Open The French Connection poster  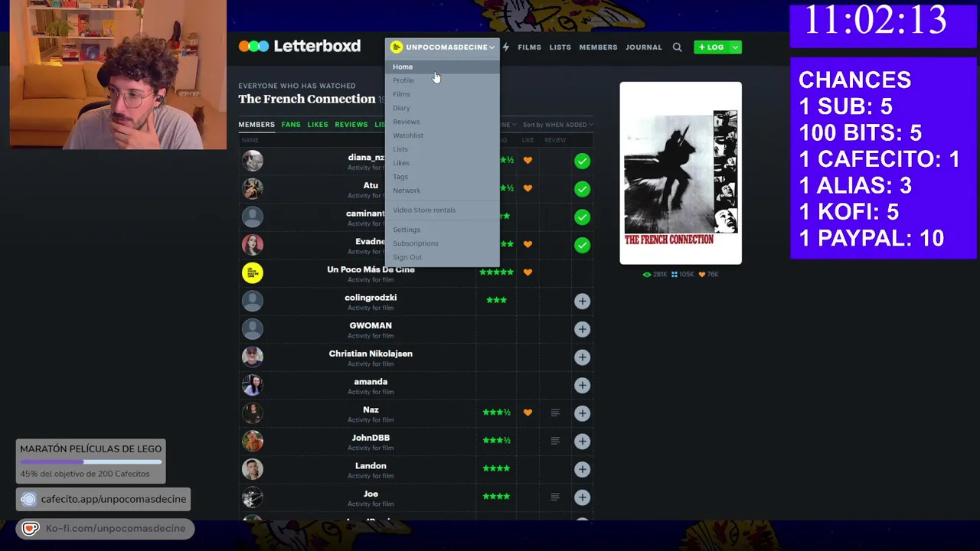click(681, 173)
